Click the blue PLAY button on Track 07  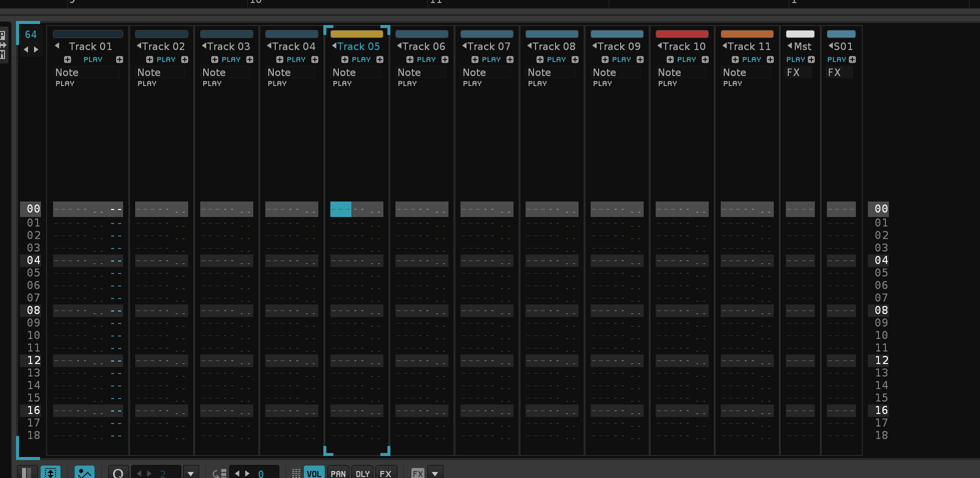click(491, 59)
